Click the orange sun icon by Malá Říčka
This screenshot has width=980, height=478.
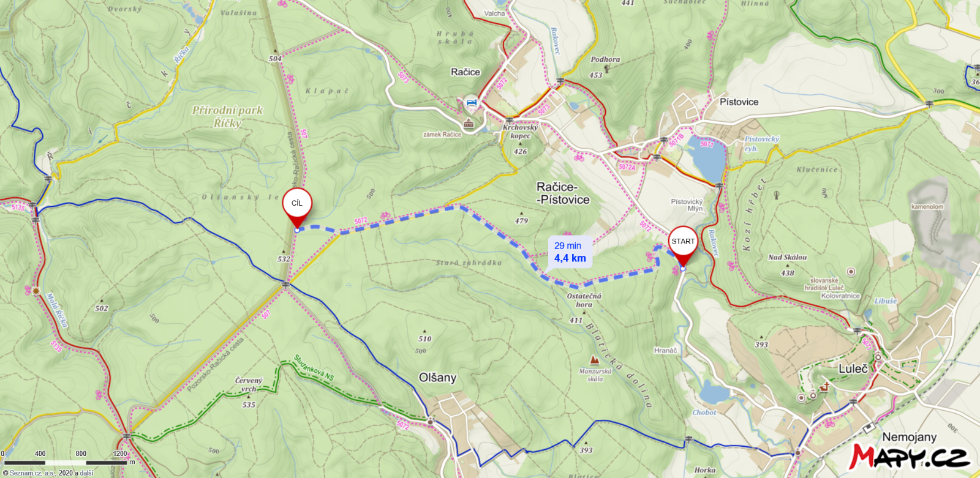click(x=36, y=291)
